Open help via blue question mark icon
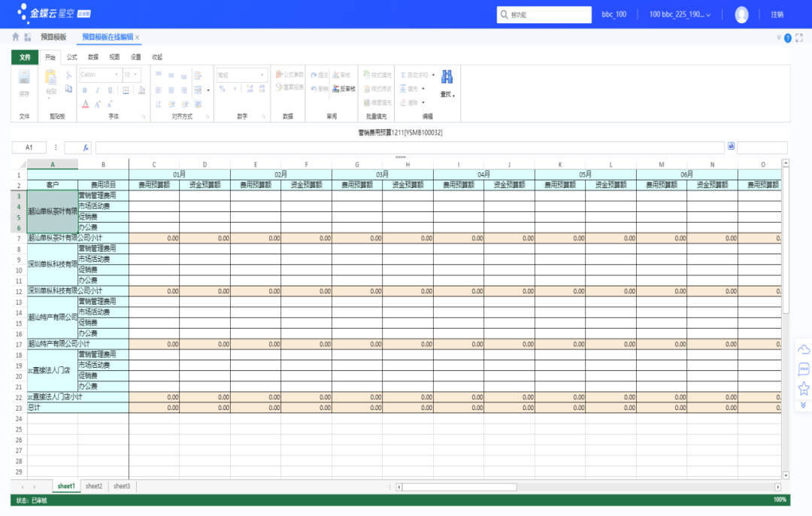The height and width of the screenshot is (516, 812). coord(788,38)
